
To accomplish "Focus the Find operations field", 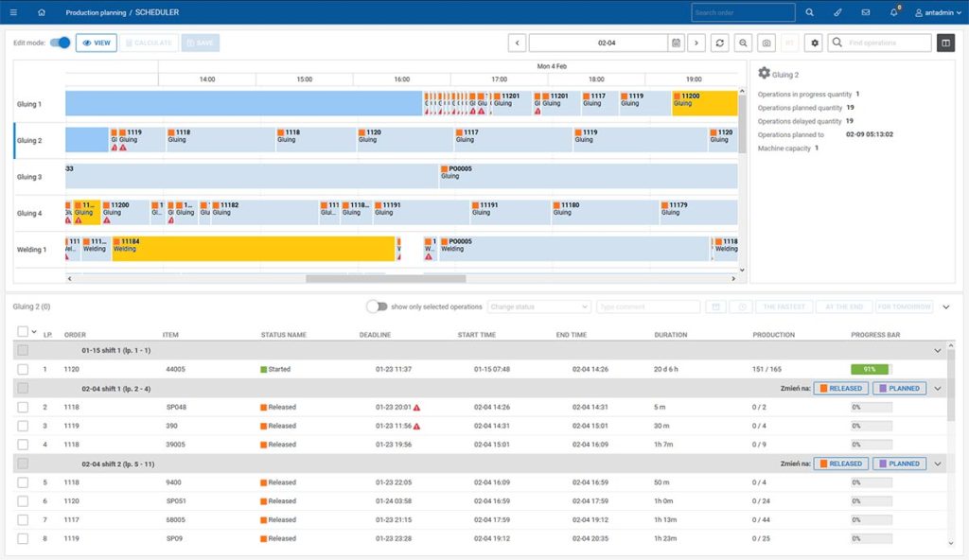I will tap(879, 43).
